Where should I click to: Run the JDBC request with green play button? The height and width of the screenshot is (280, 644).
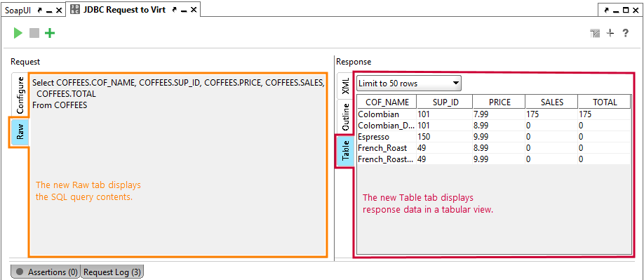[x=18, y=33]
